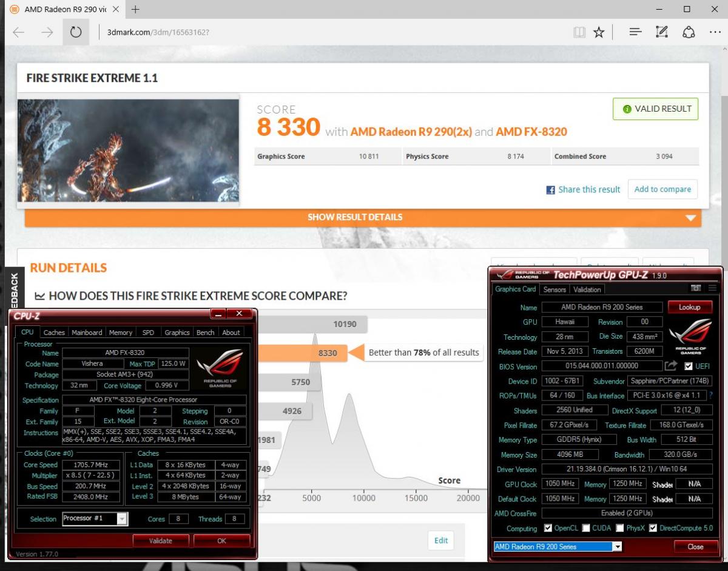Open the Validation tab in GPU-Z
Viewport: 728px width, 571px height.
(587, 289)
